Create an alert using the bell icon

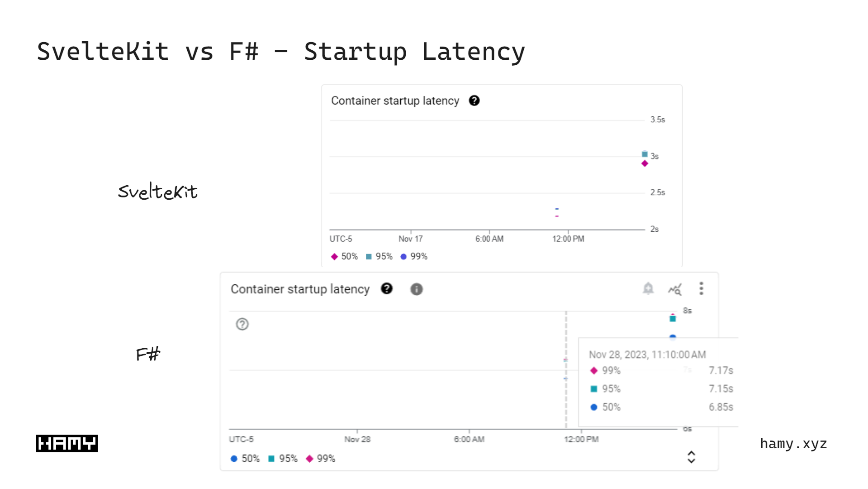[649, 288]
